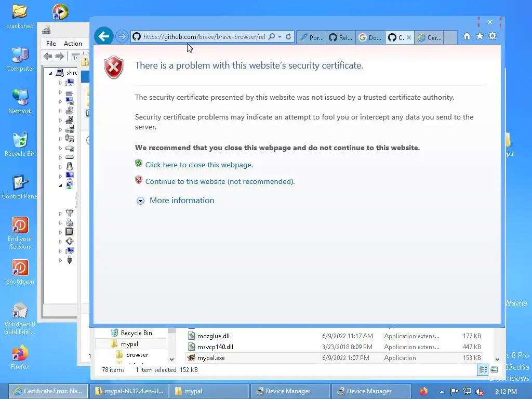Switch to the 'Por...' rocket tab
The height and width of the screenshot is (399, 532).
312,37
